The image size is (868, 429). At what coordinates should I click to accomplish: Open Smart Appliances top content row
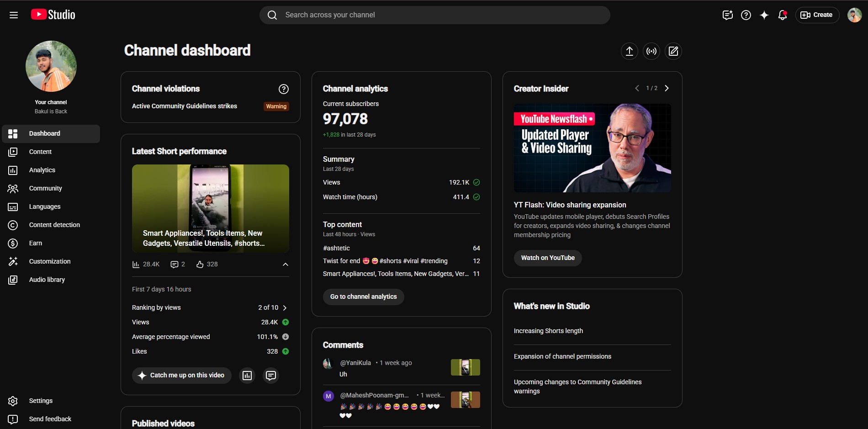402,274
